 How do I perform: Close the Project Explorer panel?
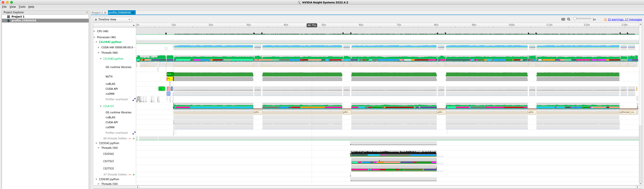point(87,12)
